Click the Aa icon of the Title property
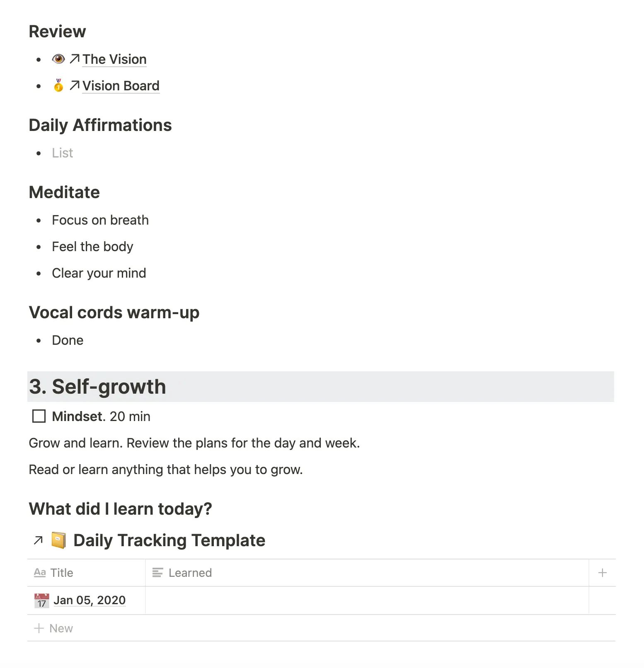 click(x=39, y=572)
